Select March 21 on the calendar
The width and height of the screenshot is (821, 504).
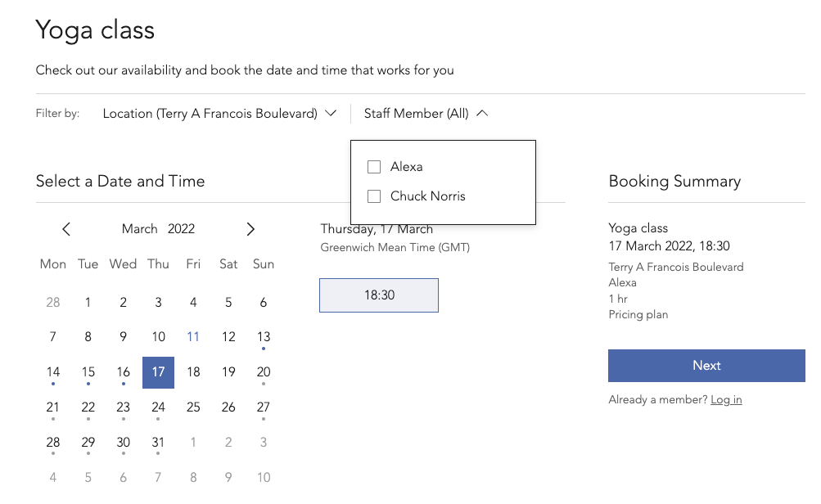(53, 407)
